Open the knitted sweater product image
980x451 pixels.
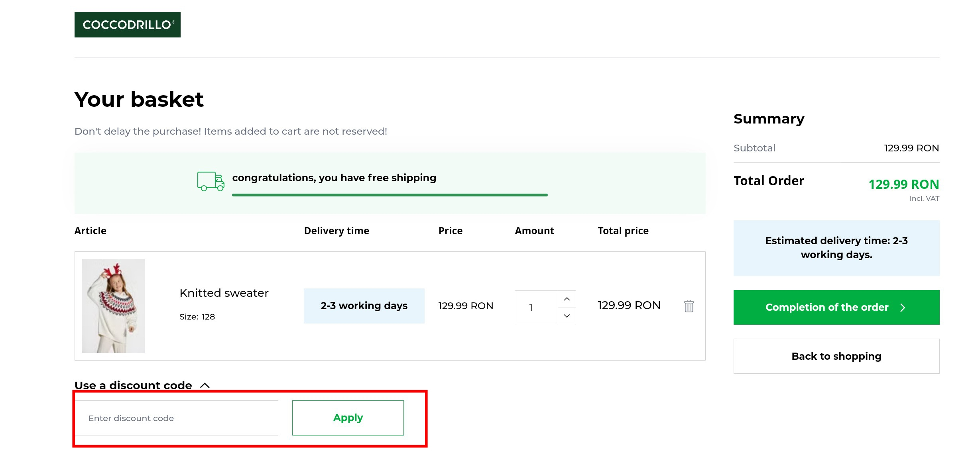point(113,306)
